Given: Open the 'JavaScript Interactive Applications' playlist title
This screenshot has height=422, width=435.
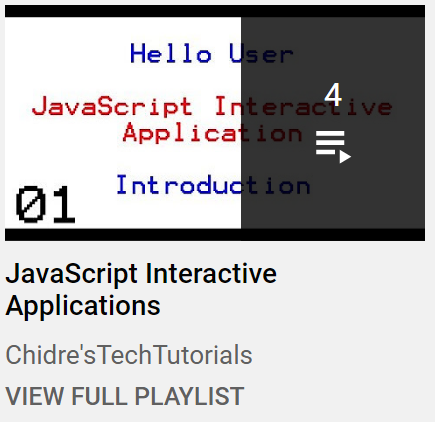Looking at the screenshot, I should coord(141,289).
